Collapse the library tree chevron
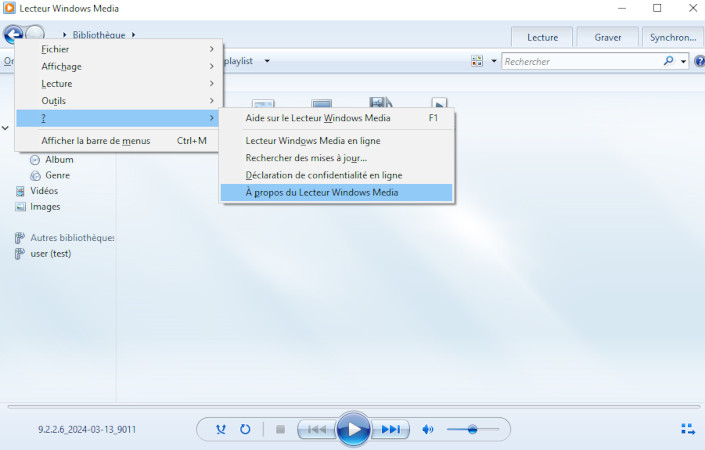Image resolution: width=705 pixels, height=450 pixels. (x=5, y=128)
